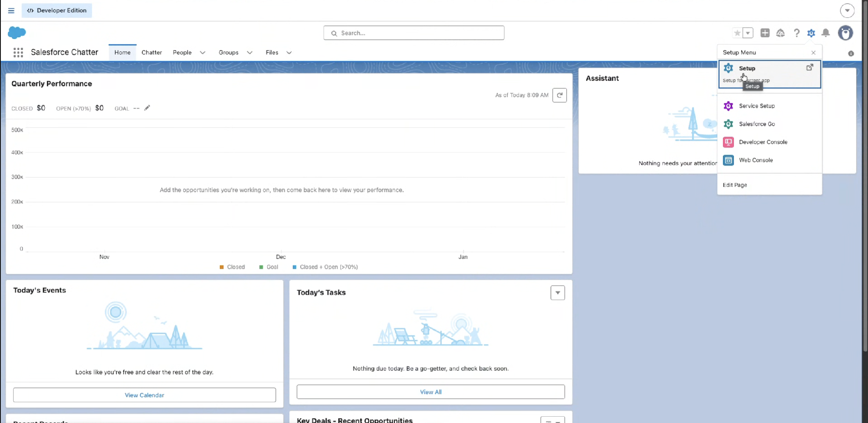Open the circled dropdown arrow at top right
868x423 pixels.
coord(847,11)
